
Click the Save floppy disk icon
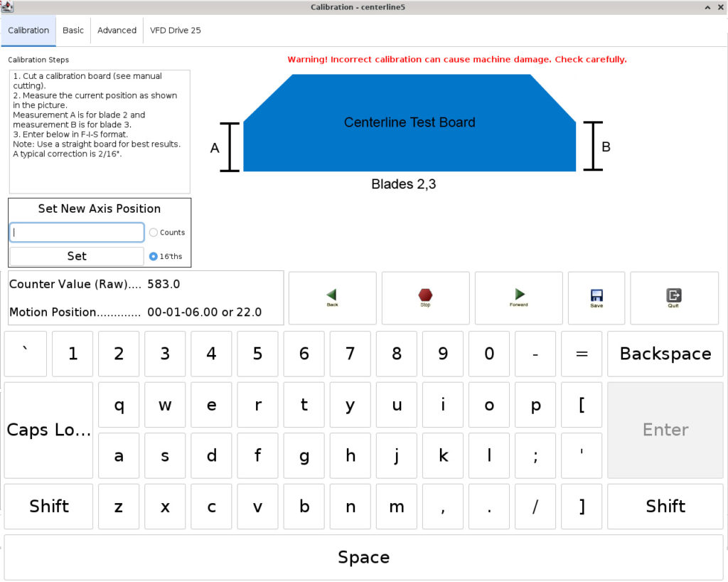[596, 297]
